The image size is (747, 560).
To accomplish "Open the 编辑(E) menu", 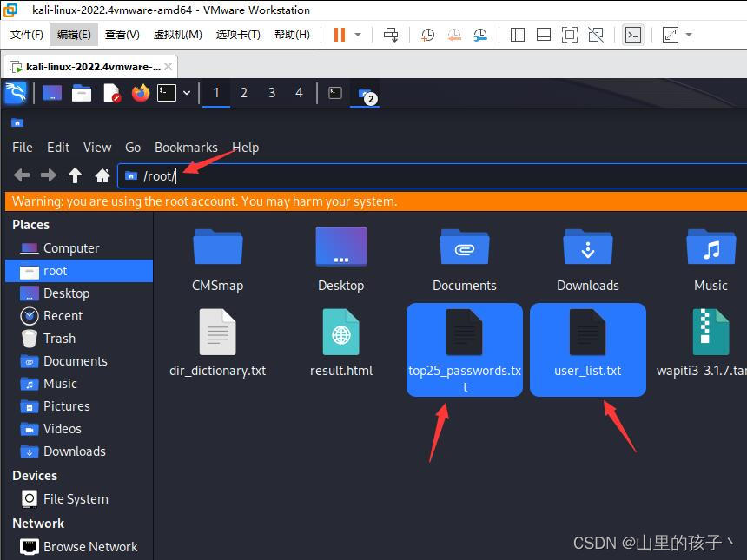I will coord(74,35).
